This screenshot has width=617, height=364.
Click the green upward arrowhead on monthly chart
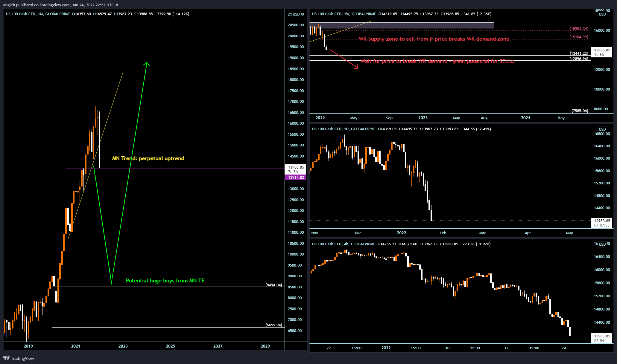[146, 64]
